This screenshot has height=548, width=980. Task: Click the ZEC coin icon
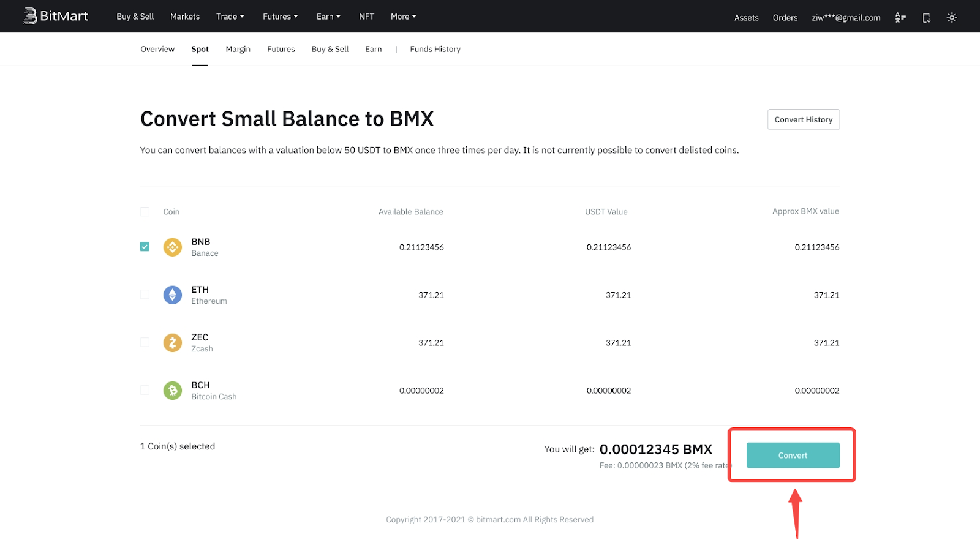click(x=173, y=343)
